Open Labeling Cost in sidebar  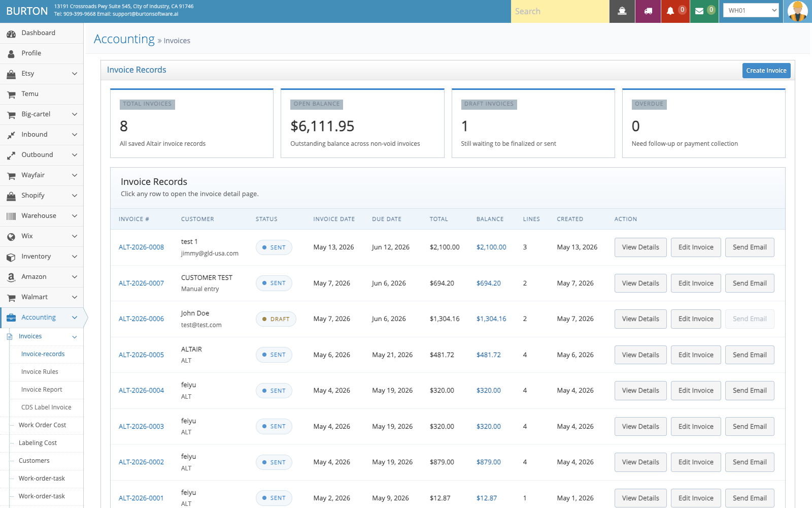pos(38,443)
